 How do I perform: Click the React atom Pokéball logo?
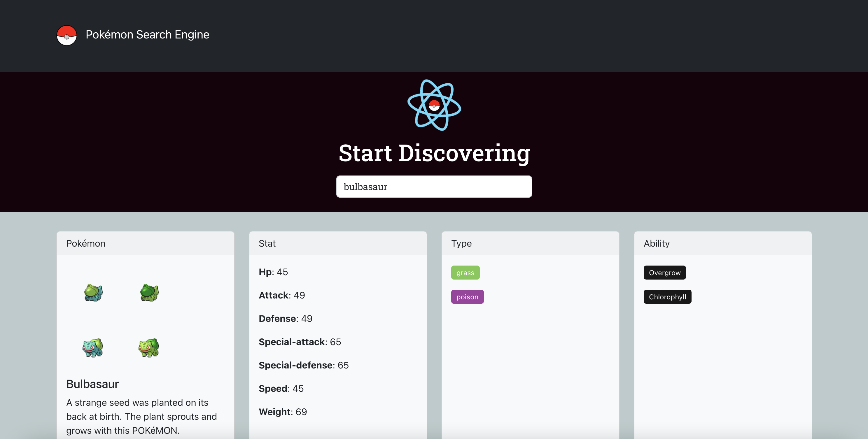(434, 105)
